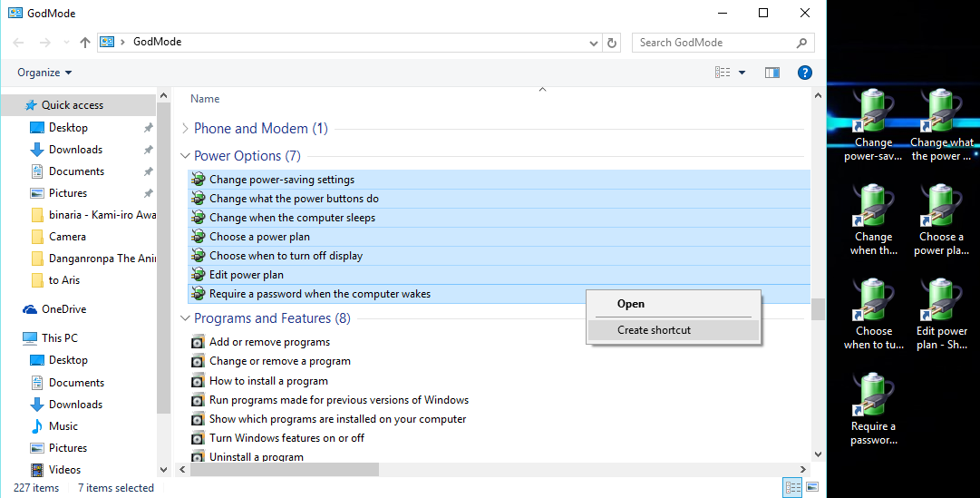Image resolution: width=980 pixels, height=498 pixels.
Task: Open pinned Pictures under Quick access
Action: [x=67, y=193]
